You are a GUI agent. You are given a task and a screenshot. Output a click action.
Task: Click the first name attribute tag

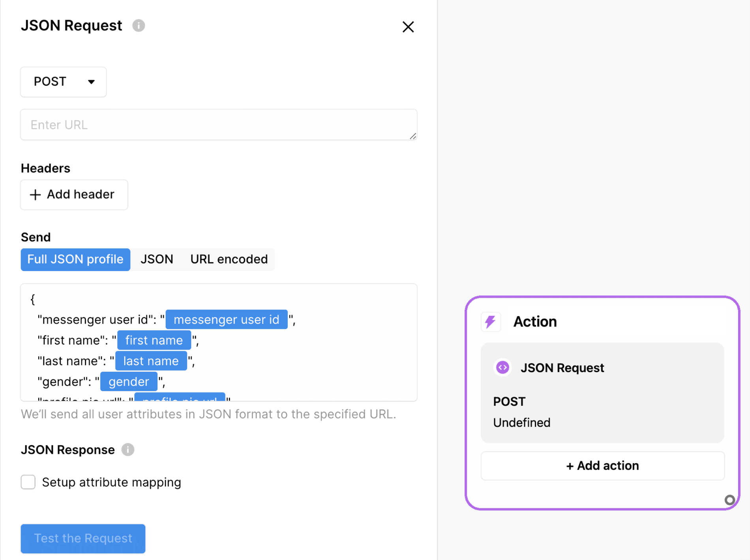click(x=154, y=340)
